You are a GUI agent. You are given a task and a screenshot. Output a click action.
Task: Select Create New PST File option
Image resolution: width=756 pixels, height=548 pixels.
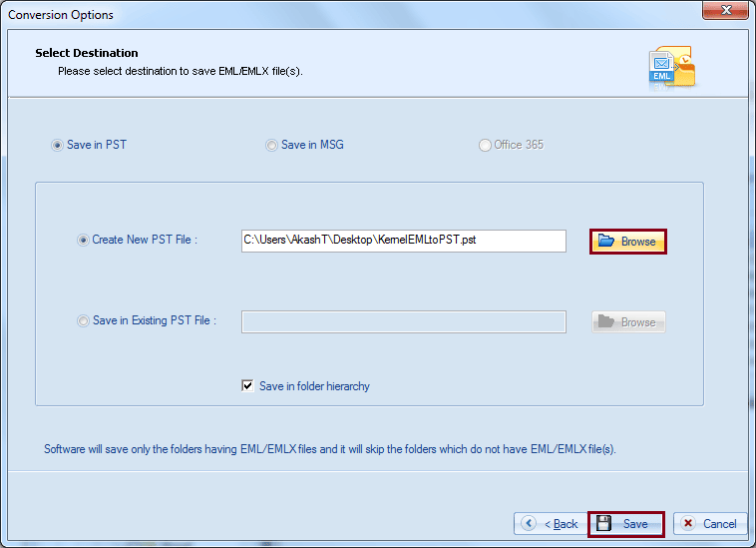coord(83,240)
